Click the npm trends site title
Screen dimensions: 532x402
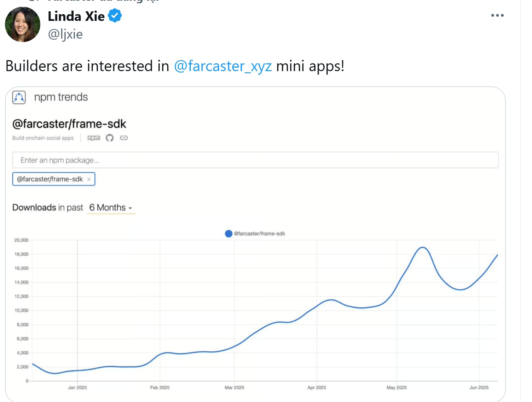(x=61, y=97)
